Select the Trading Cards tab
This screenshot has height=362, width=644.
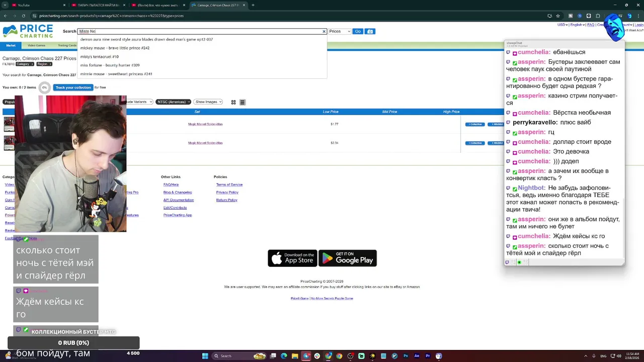(67, 45)
